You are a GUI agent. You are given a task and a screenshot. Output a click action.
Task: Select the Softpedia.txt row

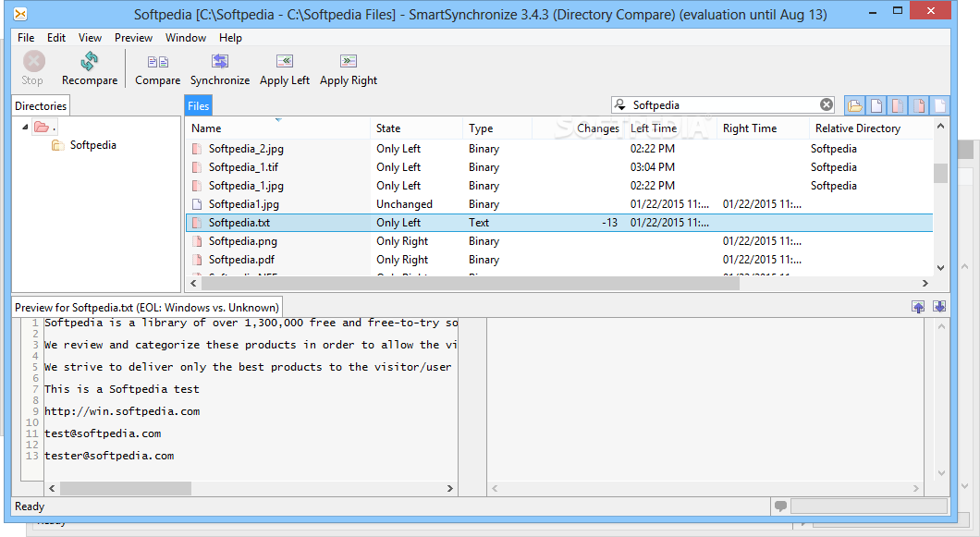tap(559, 223)
